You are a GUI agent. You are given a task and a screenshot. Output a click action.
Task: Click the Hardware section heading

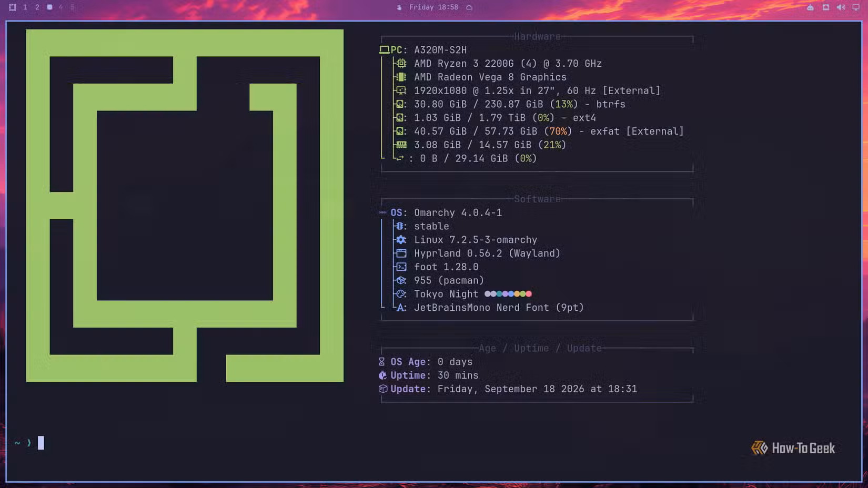(537, 37)
